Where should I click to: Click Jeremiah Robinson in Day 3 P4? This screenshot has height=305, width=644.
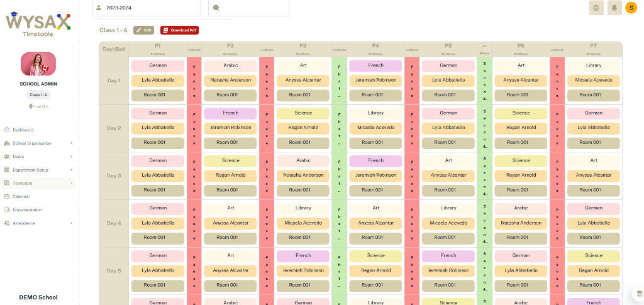(x=376, y=175)
